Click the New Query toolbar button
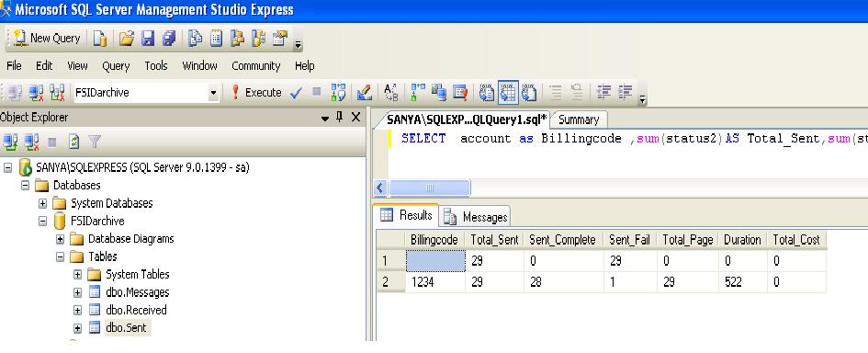 click(x=46, y=39)
